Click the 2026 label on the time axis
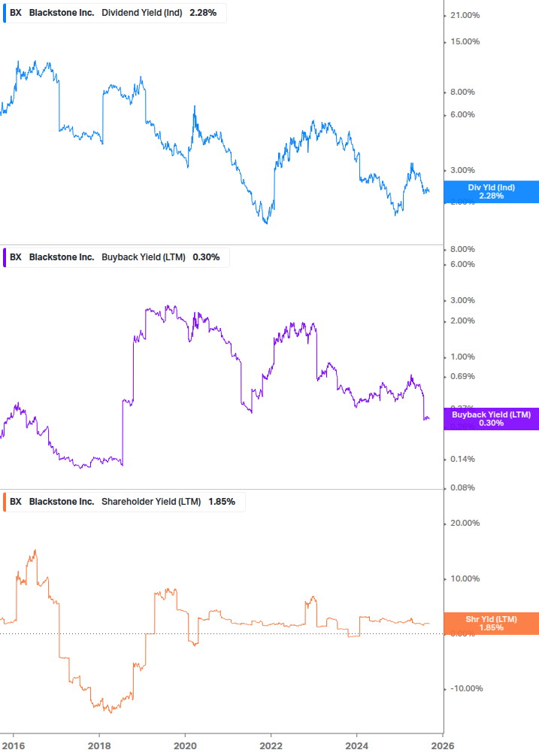This screenshot has height=756, width=539. click(x=443, y=746)
